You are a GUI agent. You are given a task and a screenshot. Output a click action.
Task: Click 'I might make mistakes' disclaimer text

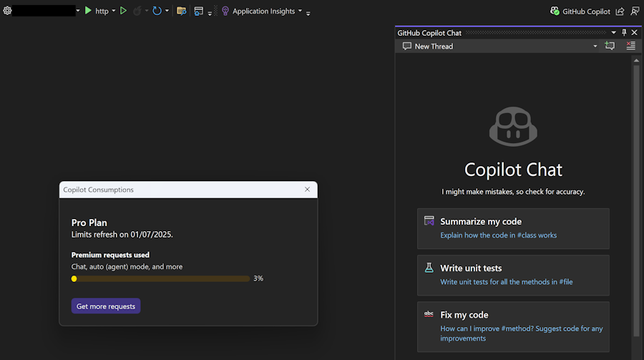coord(513,192)
